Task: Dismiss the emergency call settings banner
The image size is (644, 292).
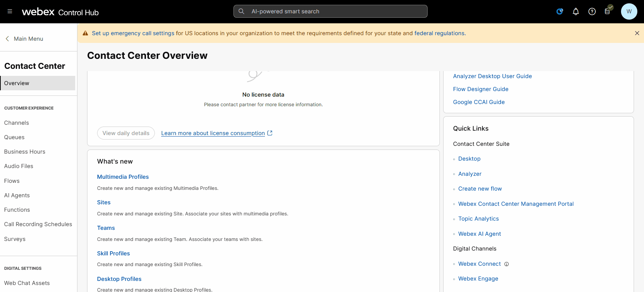Action: tap(637, 33)
